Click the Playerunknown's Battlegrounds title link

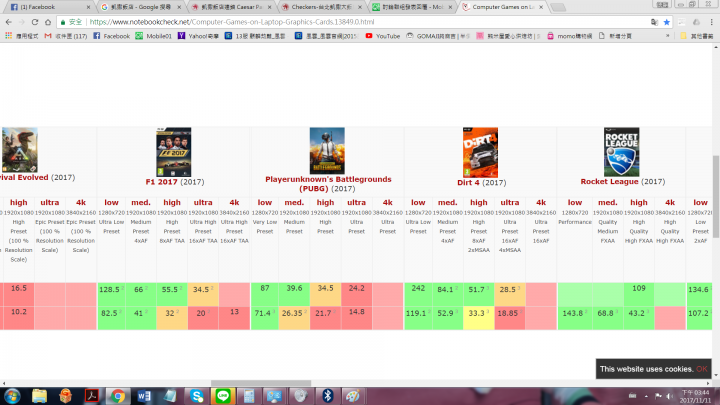tap(328, 184)
